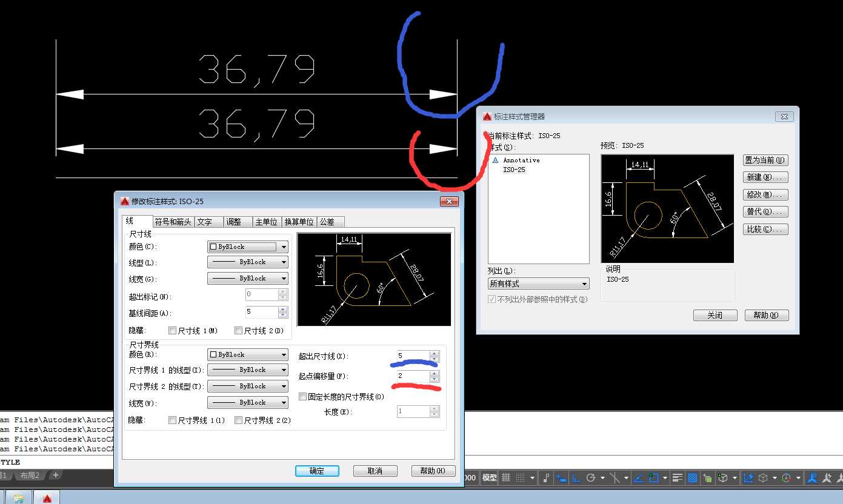The height and width of the screenshot is (504, 843).
Task: Toggle snap mode dotted-grid icon
Action: [520, 477]
